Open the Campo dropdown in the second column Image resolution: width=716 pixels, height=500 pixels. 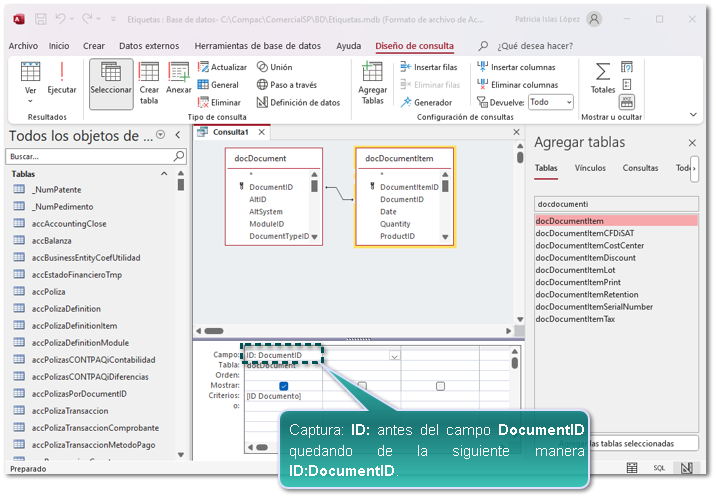[x=394, y=355]
